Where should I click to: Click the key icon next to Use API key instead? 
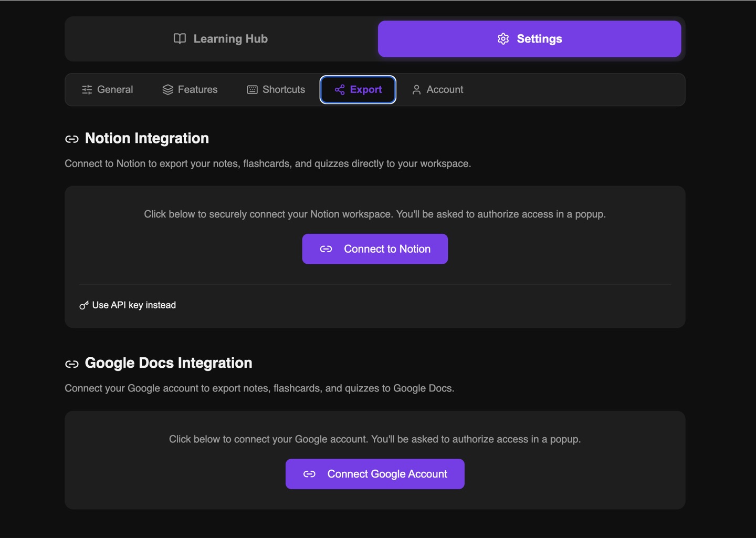83,305
